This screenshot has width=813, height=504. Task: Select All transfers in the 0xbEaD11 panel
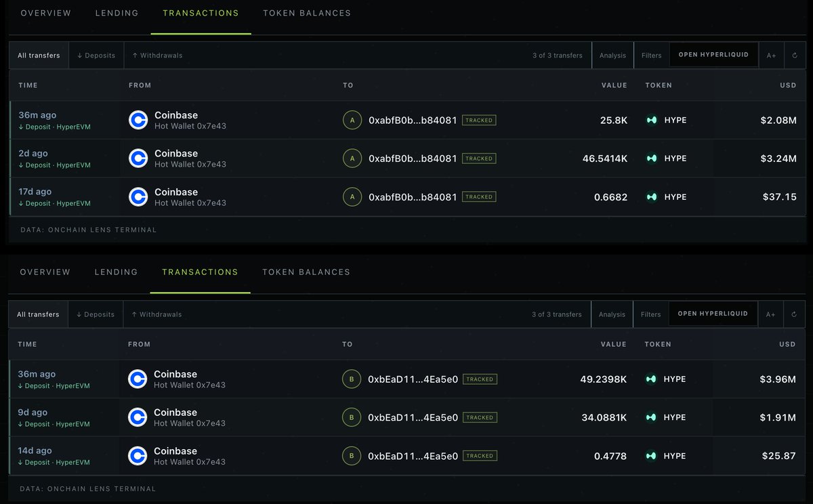(x=38, y=314)
